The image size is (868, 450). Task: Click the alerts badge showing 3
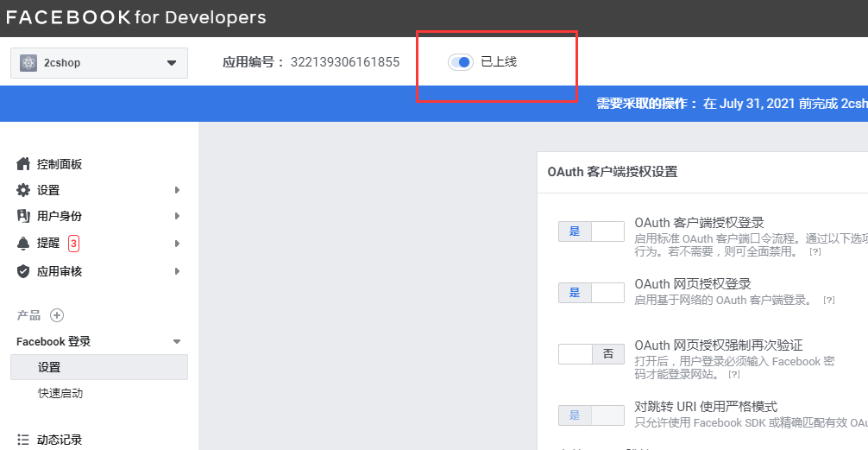point(73,244)
